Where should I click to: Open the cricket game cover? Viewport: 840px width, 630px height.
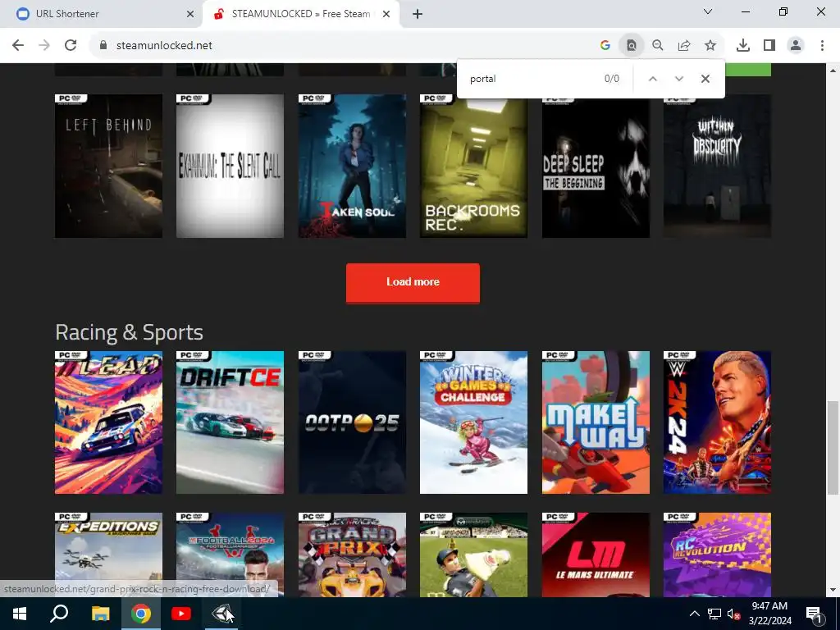coord(473,555)
